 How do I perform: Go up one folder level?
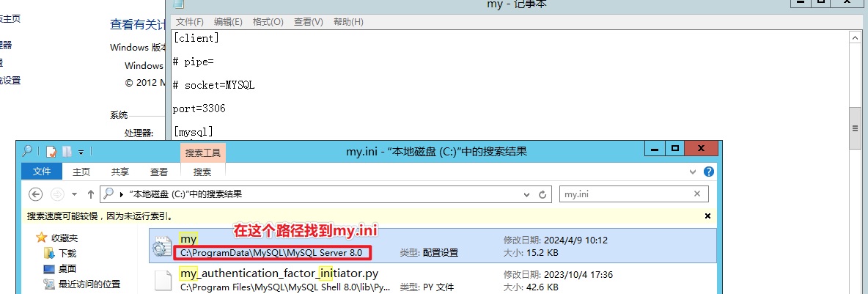[x=91, y=194]
